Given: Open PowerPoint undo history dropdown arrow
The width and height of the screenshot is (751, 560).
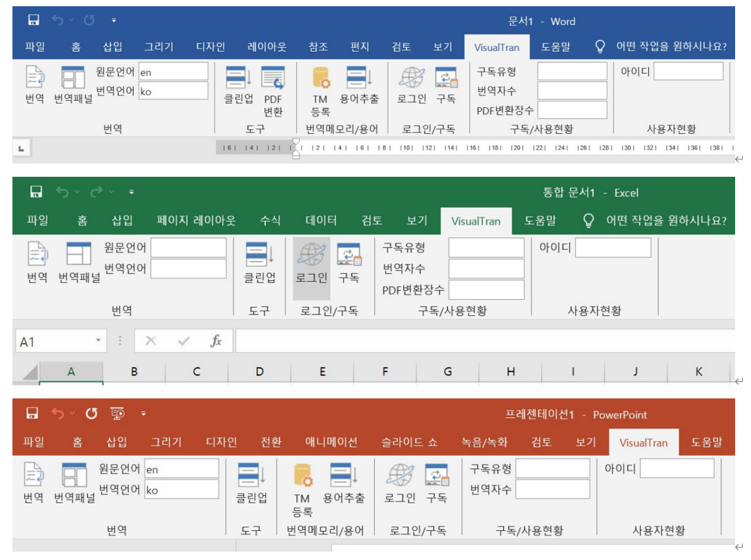Looking at the screenshot, I should click(x=72, y=414).
